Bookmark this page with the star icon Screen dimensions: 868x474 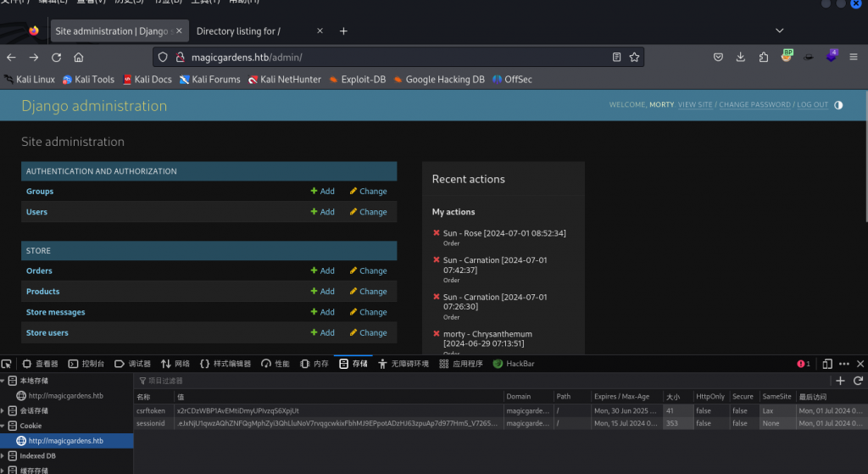[x=634, y=58]
